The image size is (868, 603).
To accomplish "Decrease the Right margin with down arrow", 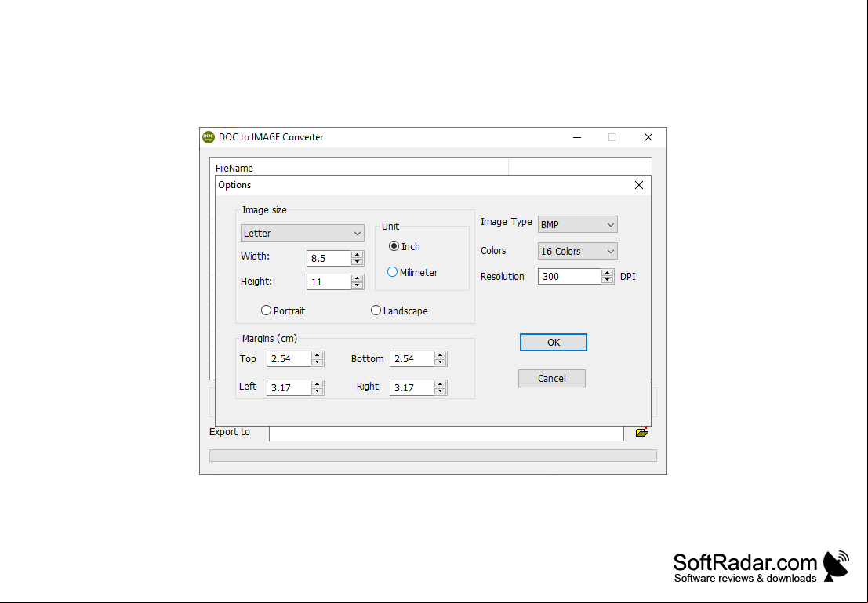I will pos(440,391).
